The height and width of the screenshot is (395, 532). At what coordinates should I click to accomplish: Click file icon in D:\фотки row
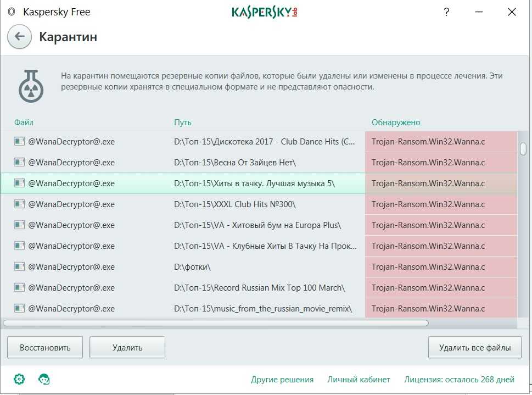(x=19, y=266)
